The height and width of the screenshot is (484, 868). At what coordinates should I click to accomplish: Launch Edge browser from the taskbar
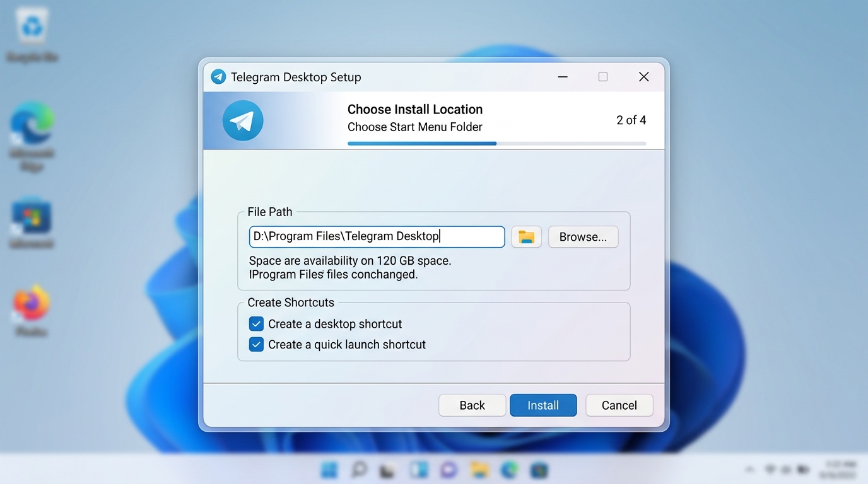(x=509, y=470)
